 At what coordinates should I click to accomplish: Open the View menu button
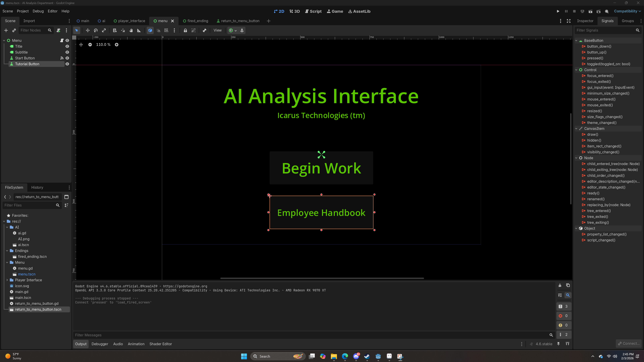point(217,30)
